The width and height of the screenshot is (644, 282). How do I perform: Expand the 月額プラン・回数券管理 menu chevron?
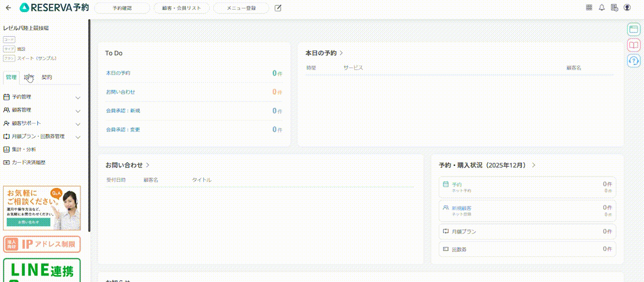(78, 136)
